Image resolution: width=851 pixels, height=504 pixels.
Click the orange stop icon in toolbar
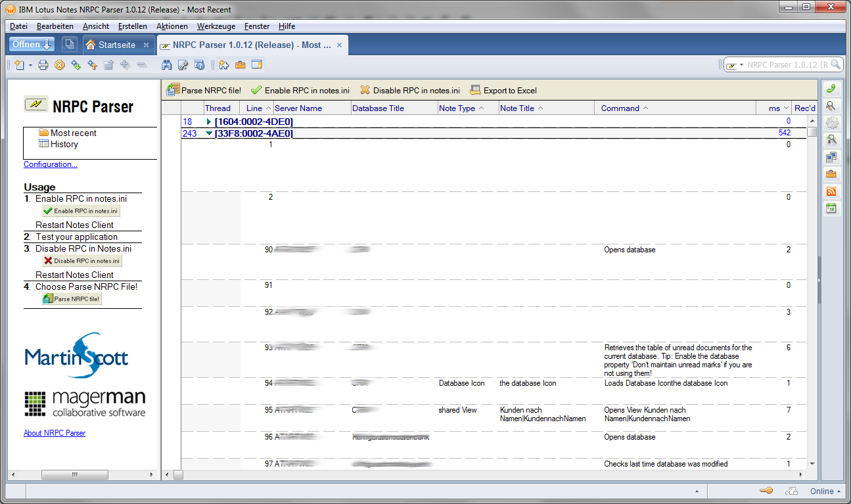[60, 64]
